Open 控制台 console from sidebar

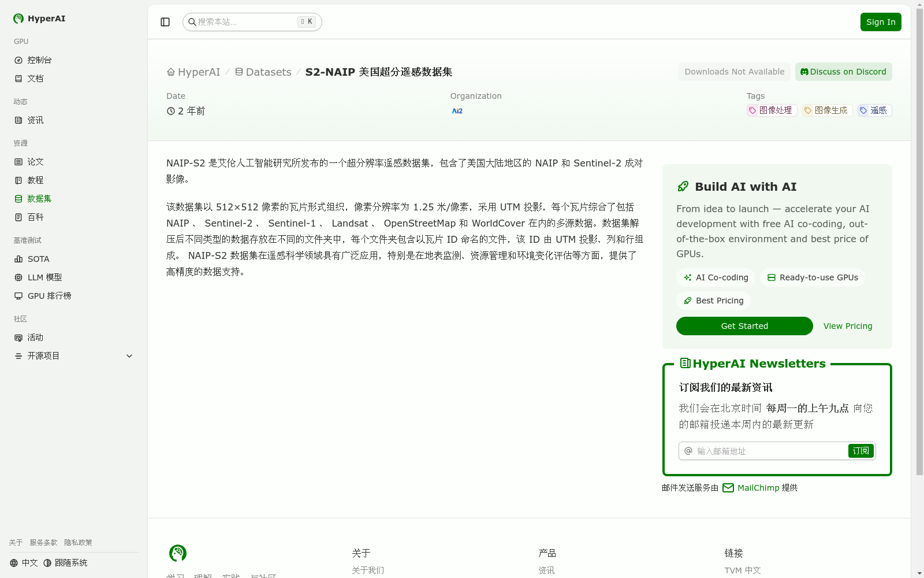(x=73, y=60)
